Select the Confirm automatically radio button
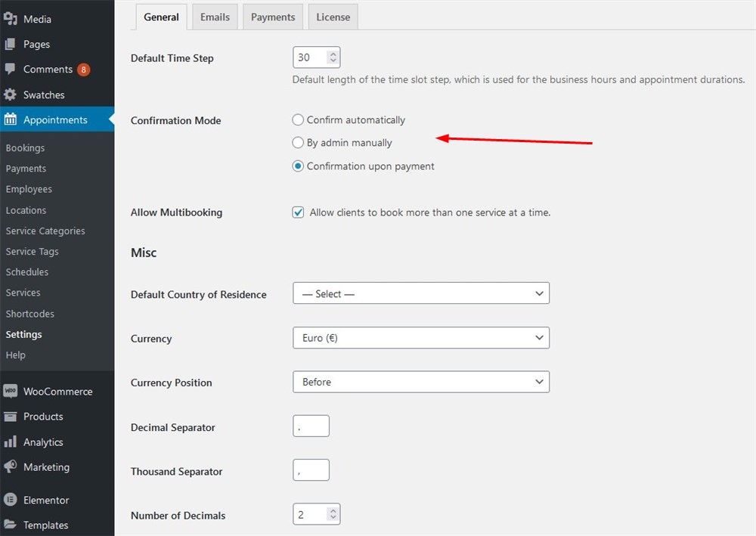Screen dimensions: 756x536 (x=298, y=119)
